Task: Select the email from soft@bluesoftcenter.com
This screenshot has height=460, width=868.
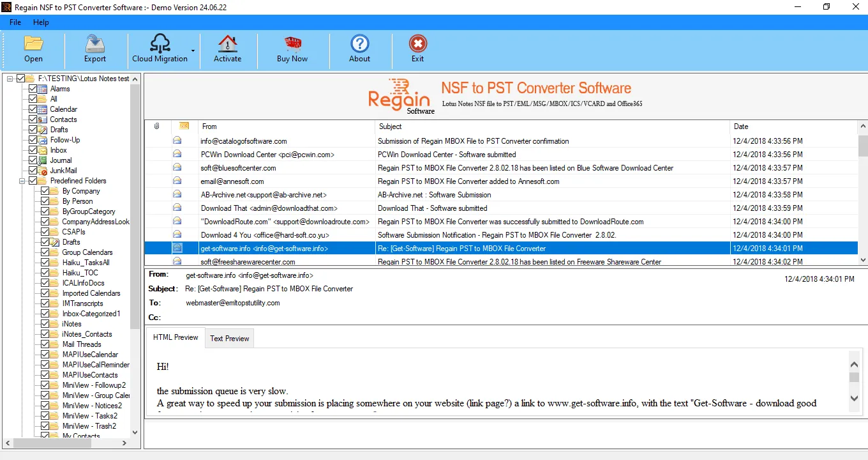Action: 501,168
